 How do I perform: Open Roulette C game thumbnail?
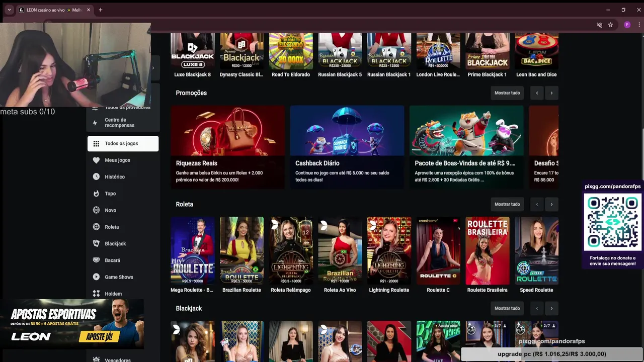(438, 251)
